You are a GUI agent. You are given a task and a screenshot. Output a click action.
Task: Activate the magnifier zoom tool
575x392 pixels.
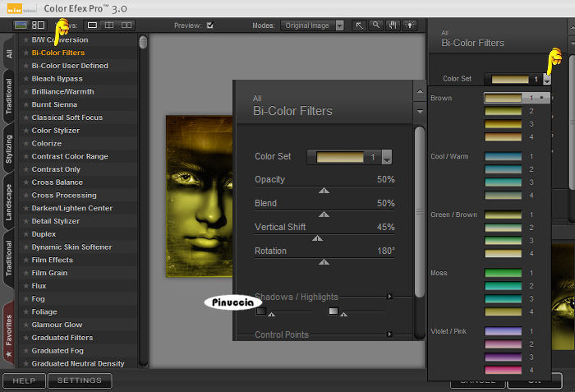(x=375, y=25)
